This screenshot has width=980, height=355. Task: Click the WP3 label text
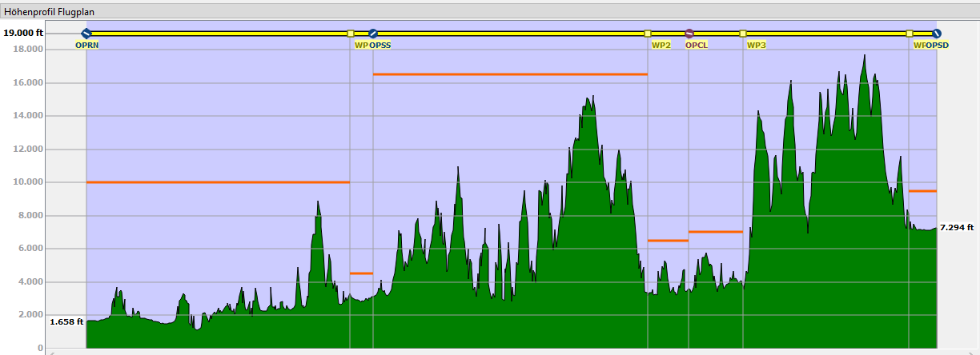[x=757, y=46]
